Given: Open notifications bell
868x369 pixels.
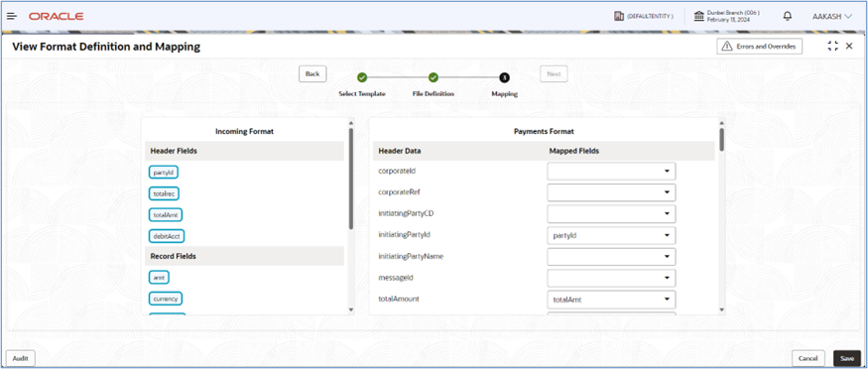Looking at the screenshot, I should pos(788,17).
